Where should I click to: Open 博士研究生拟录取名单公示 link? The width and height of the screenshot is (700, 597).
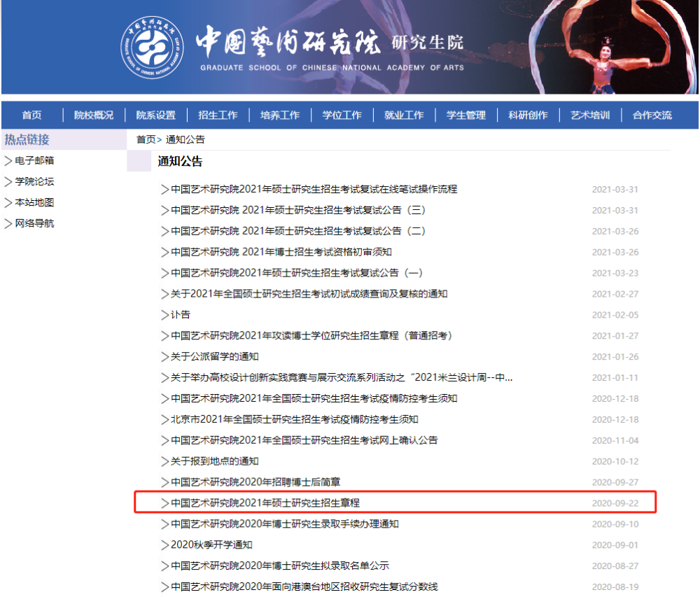pyautogui.click(x=280, y=566)
